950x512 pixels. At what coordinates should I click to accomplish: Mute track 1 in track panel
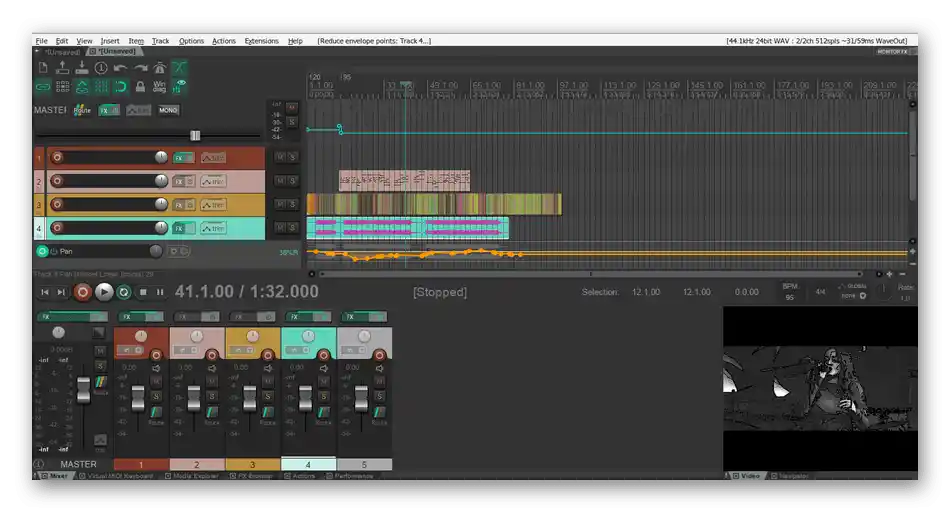280,157
